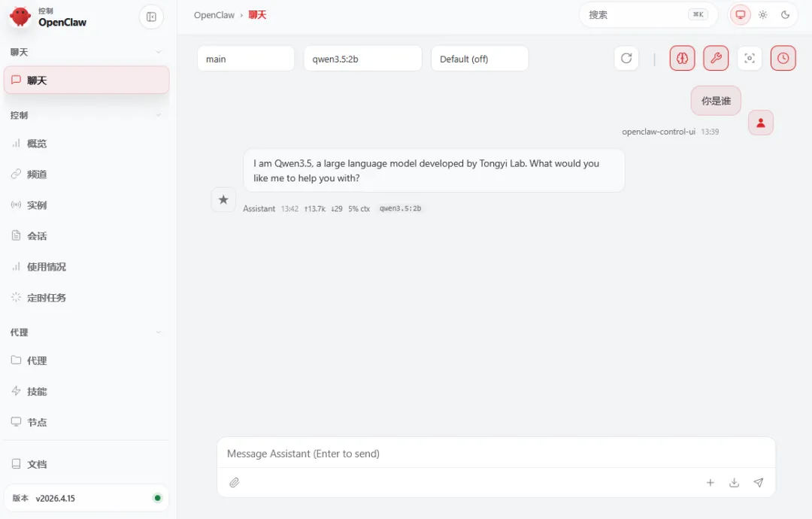This screenshot has width=812, height=519.
Task: Click the OpenClaw breadcrumb link
Action: tap(214, 15)
